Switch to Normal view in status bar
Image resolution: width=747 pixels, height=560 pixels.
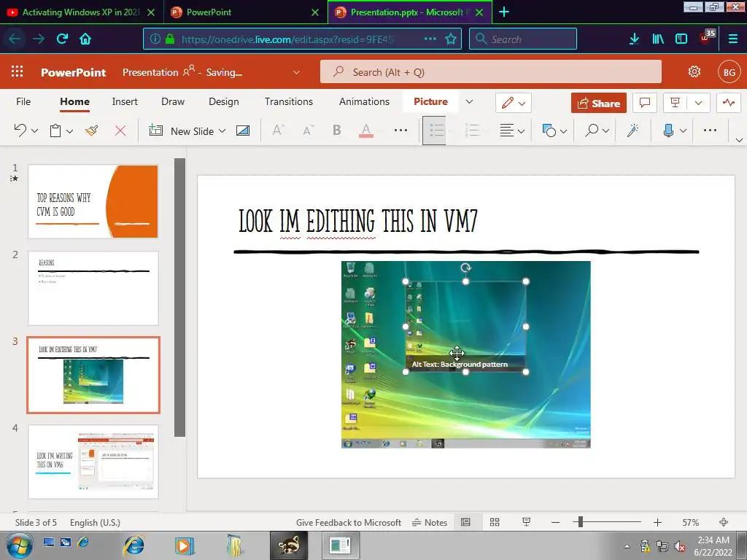click(465, 522)
